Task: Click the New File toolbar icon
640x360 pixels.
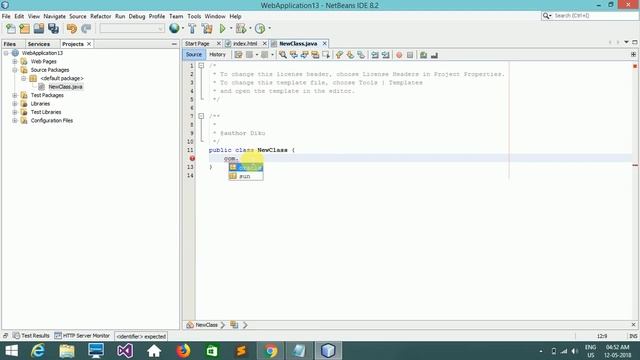Action: [x=11, y=29]
